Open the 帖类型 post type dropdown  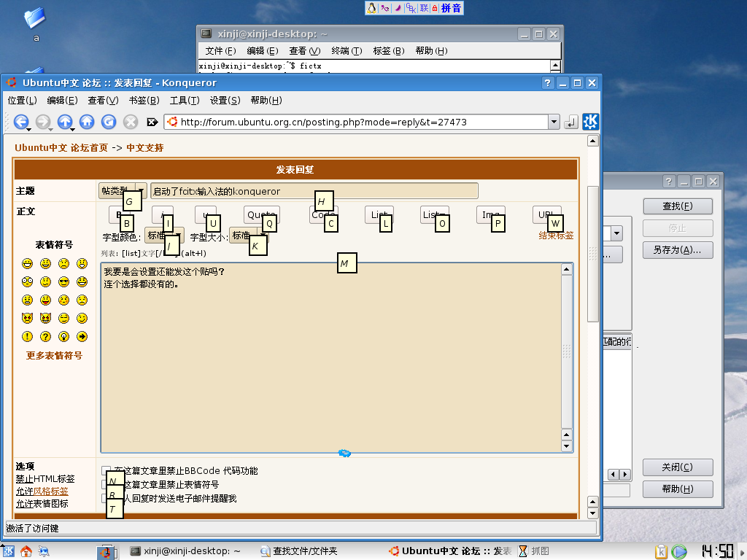pos(123,191)
